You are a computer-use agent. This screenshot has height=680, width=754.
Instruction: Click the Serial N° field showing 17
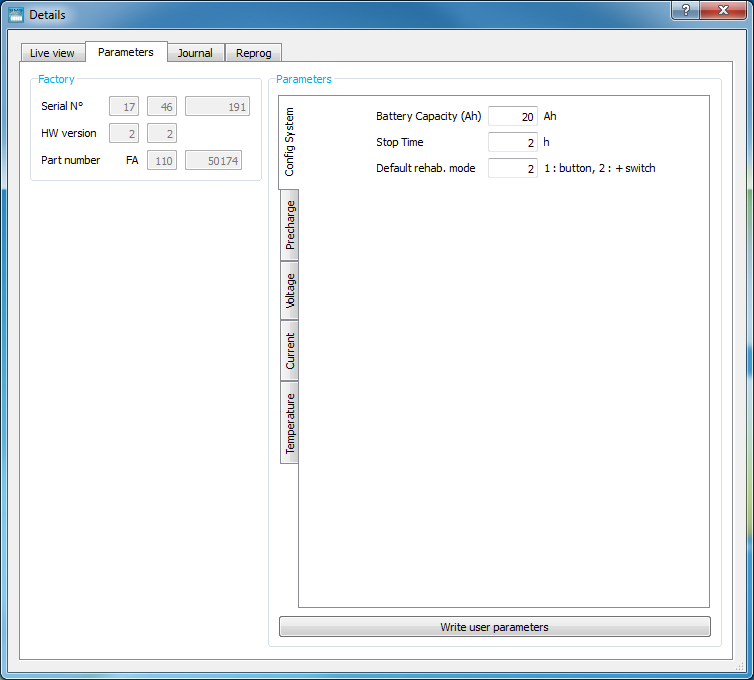pos(124,106)
